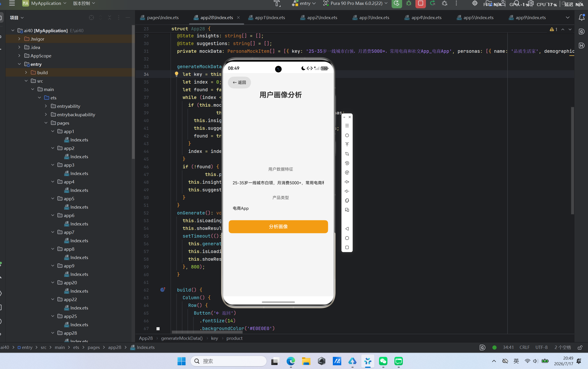Click emulator rotate screen icon

coord(347,200)
